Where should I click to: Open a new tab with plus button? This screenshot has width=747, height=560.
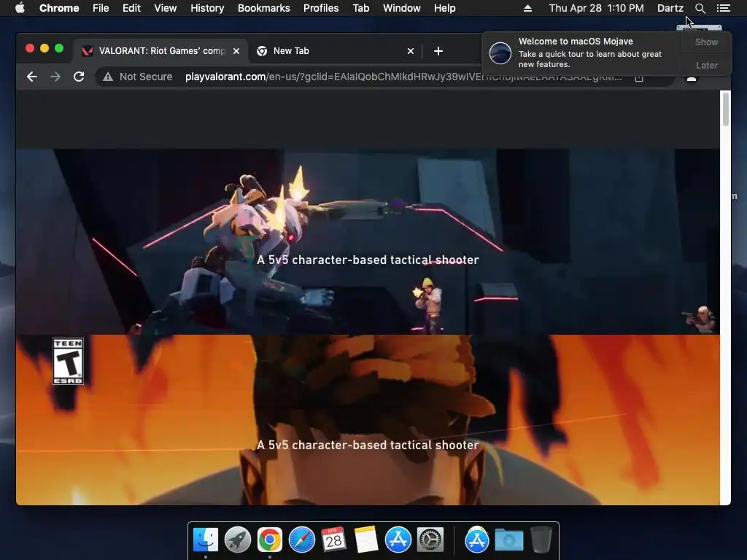[438, 51]
